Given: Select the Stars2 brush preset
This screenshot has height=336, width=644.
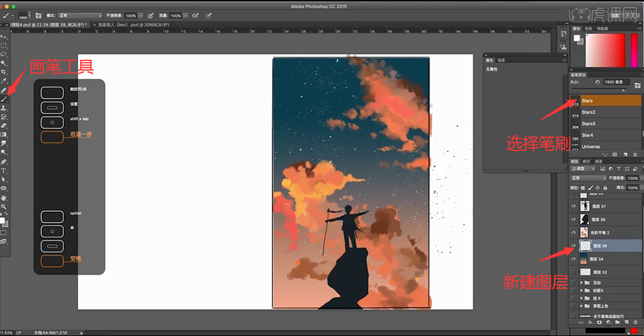Looking at the screenshot, I should click(606, 112).
